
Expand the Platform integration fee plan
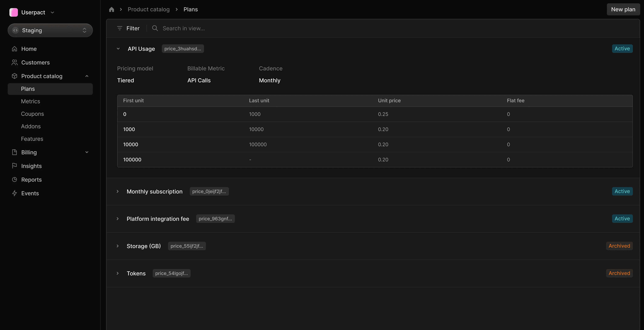pos(118,219)
